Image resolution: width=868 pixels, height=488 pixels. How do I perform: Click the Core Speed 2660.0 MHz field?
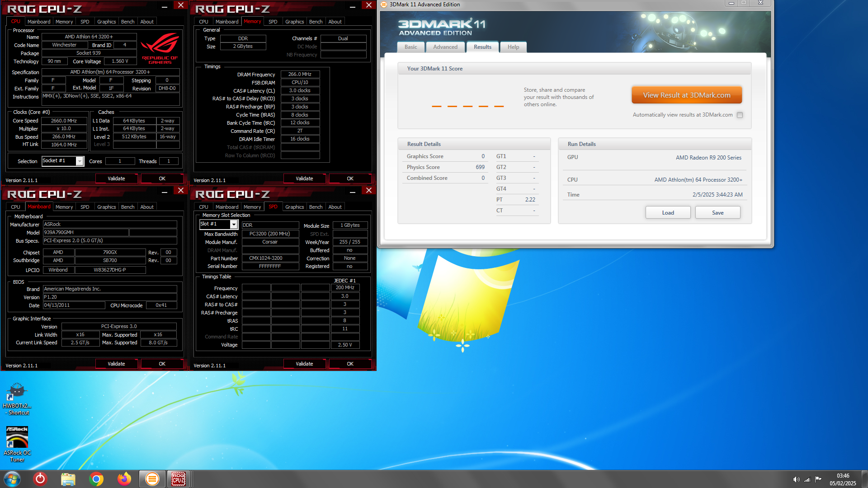(x=64, y=121)
